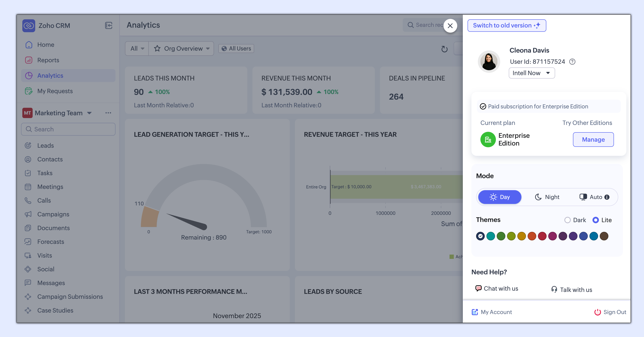Select the Lite theme radio button
This screenshot has width=644, height=337.
[595, 220]
